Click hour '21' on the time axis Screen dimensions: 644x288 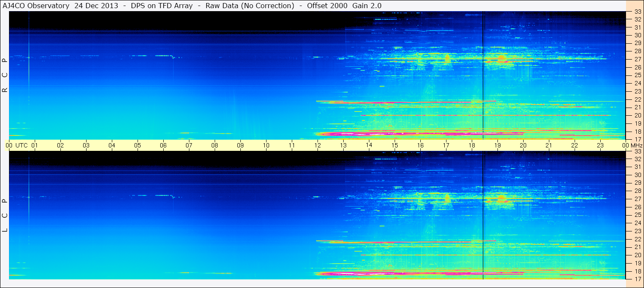point(549,146)
